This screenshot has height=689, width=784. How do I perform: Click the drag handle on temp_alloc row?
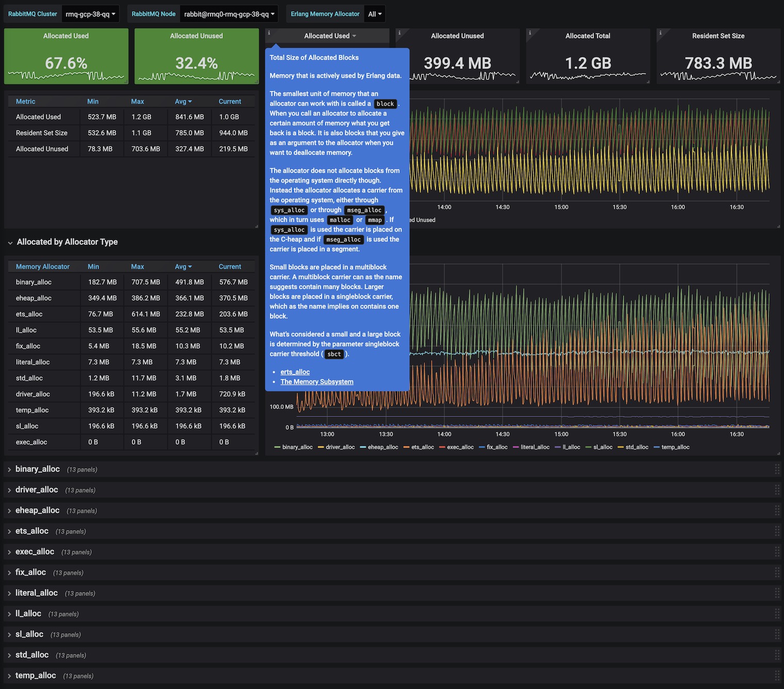[x=777, y=676]
